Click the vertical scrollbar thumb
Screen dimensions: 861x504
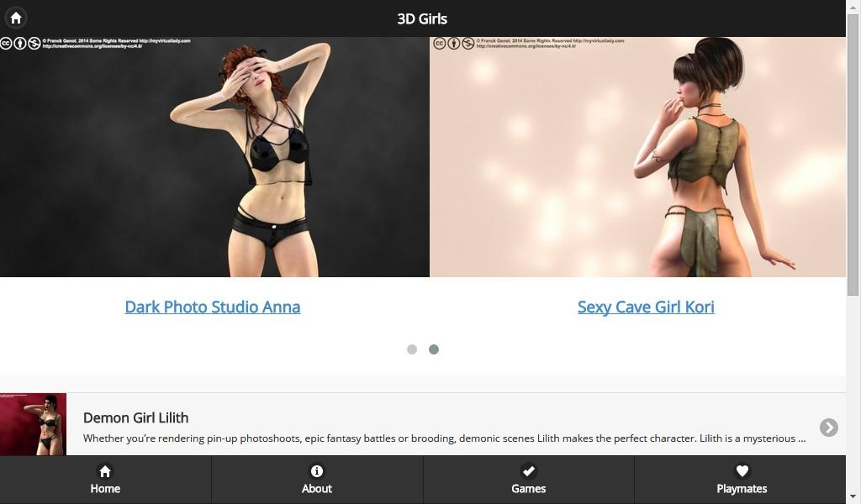[853, 155]
